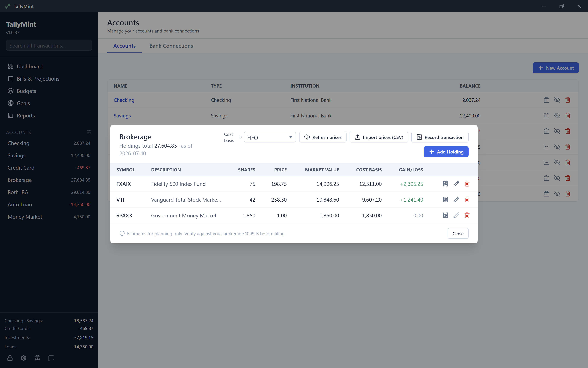Open the Savings account link in table
This screenshot has width=588, height=368.
pos(122,116)
